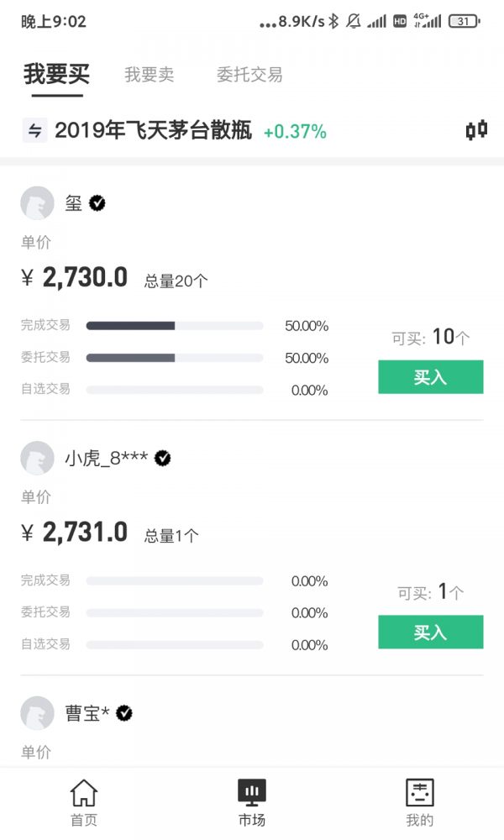Viewport: 504px width, 840px height.
Task: Click 玺's verified badge icon
Action: 98,202
